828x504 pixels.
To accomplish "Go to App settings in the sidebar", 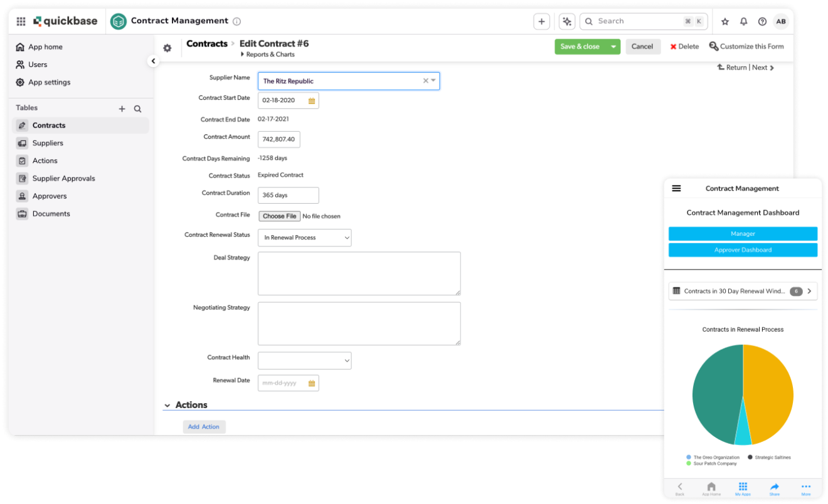I will [x=50, y=82].
